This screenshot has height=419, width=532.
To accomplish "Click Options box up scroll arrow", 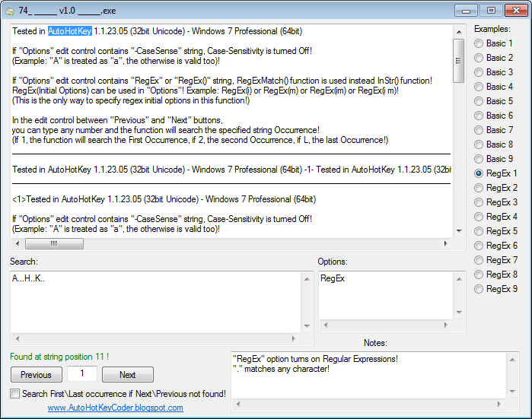I will point(459,279).
